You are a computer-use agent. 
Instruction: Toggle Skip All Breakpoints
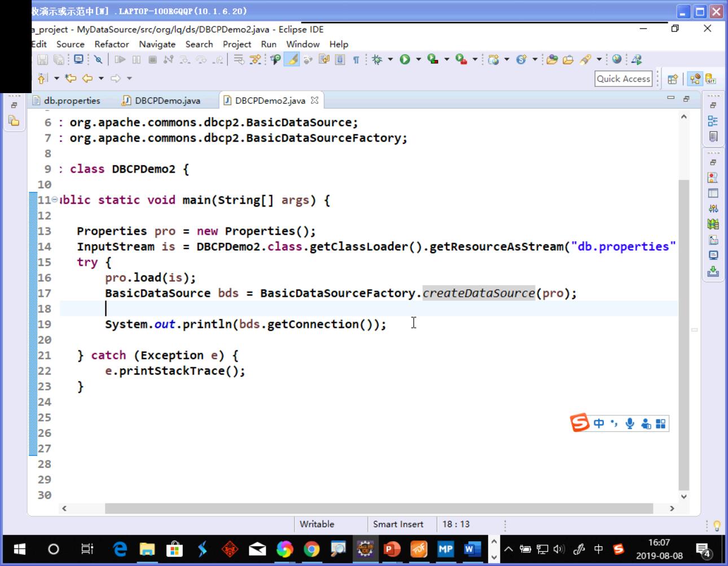[98, 59]
